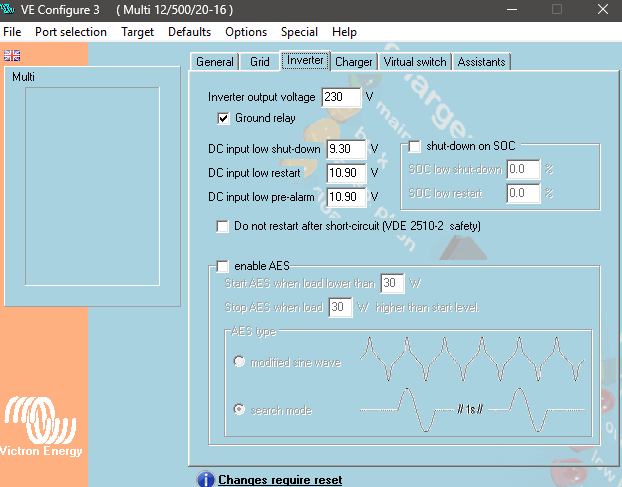This screenshot has width=622, height=487.
Task: Click the Multi device list box
Action: [x=92, y=186]
